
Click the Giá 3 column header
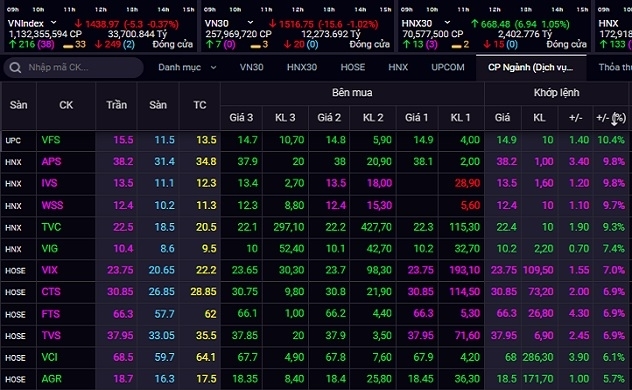point(241,118)
